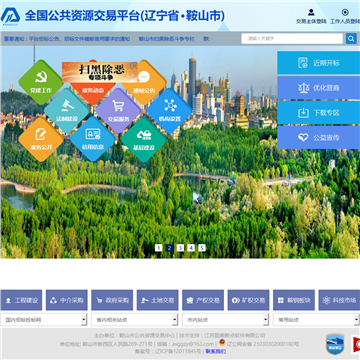Image resolution: width=360 pixels, height=360 pixels.
Task: Go to 鞍钢板块 category
Action: coord(294,300)
